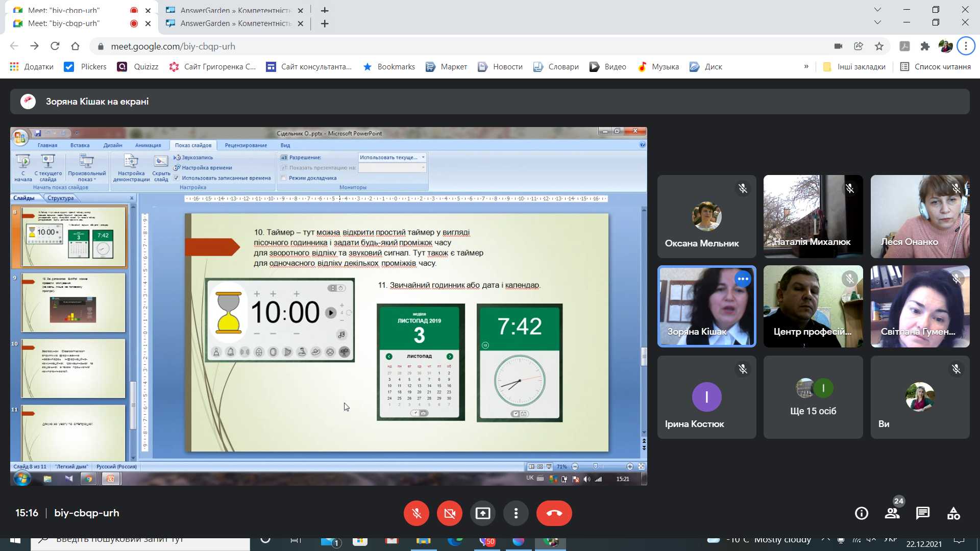Viewport: 980px width, 551px height.
Task: Click the present screen icon
Action: [x=482, y=513]
